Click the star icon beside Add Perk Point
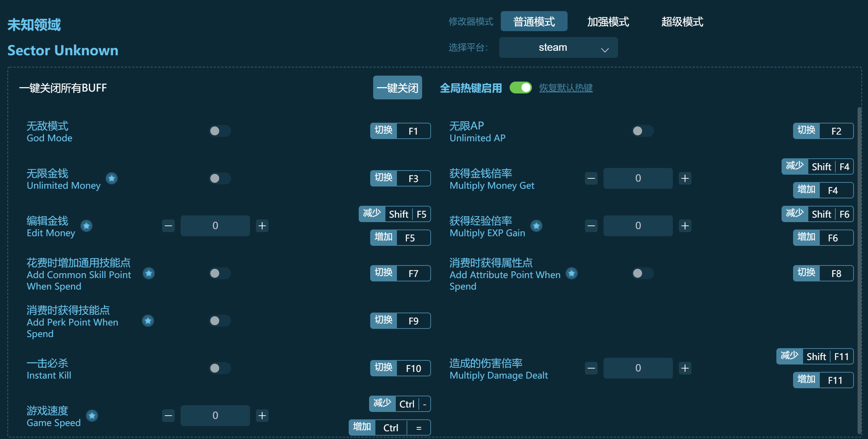 (148, 321)
